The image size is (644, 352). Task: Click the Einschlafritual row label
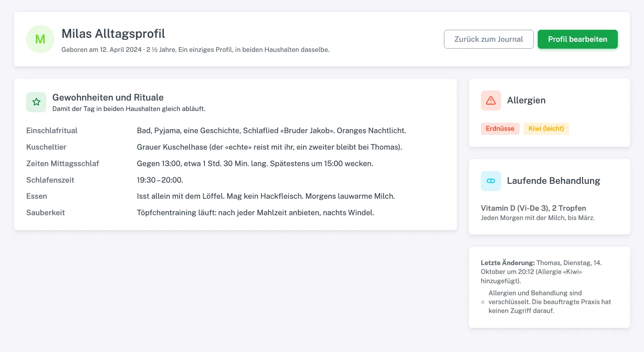pos(52,130)
